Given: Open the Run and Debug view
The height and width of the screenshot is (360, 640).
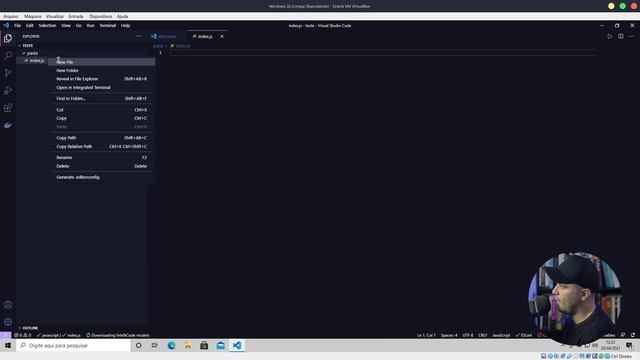Looking at the screenshot, I should tap(8, 90).
